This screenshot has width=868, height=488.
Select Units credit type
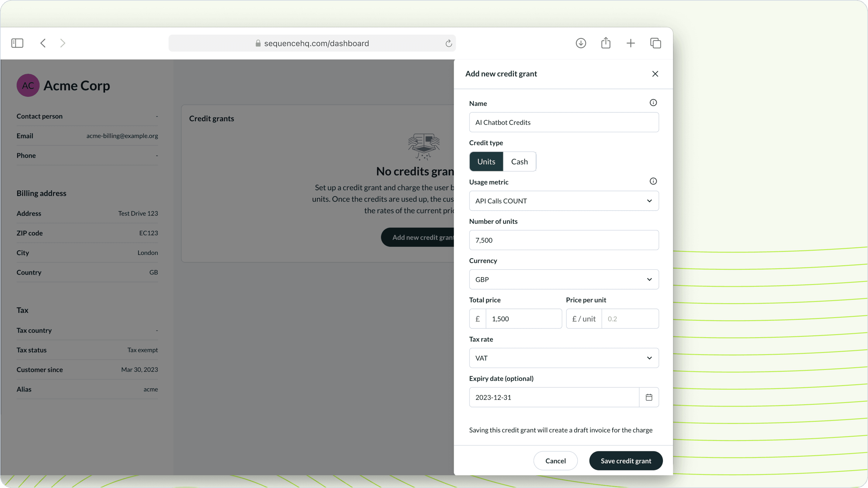(x=486, y=162)
